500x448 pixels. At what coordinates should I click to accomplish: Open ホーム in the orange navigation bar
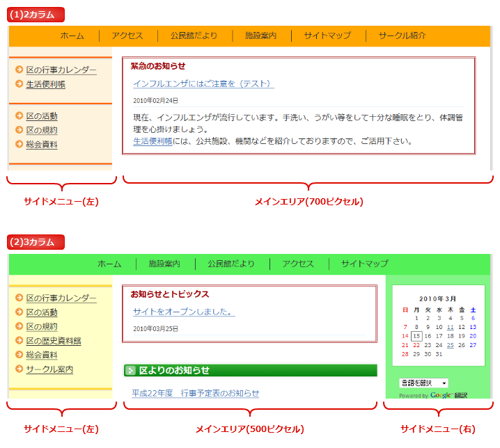(72, 35)
